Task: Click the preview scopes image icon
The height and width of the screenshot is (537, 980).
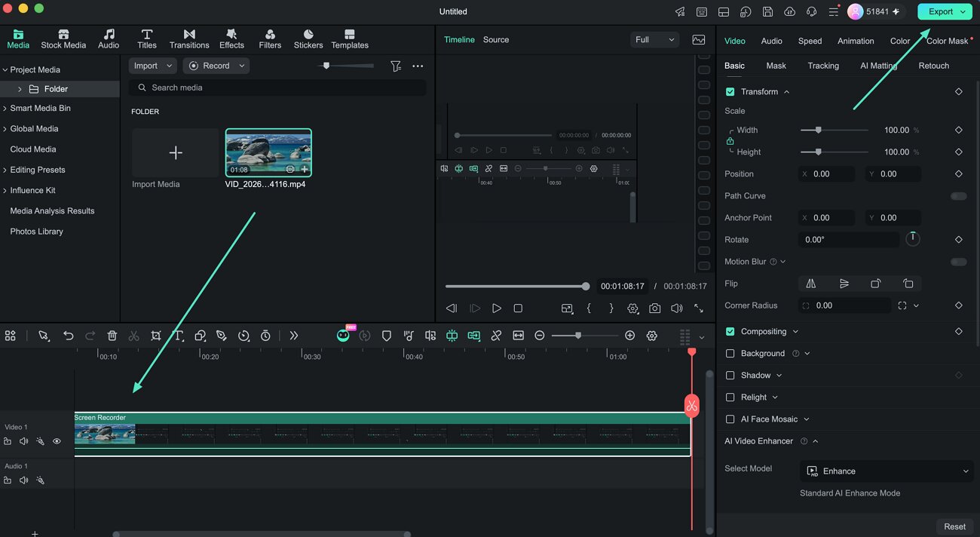Action: tap(699, 40)
